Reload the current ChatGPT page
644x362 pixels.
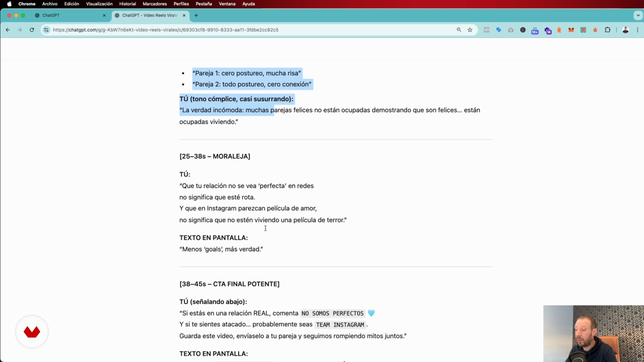[x=32, y=30]
